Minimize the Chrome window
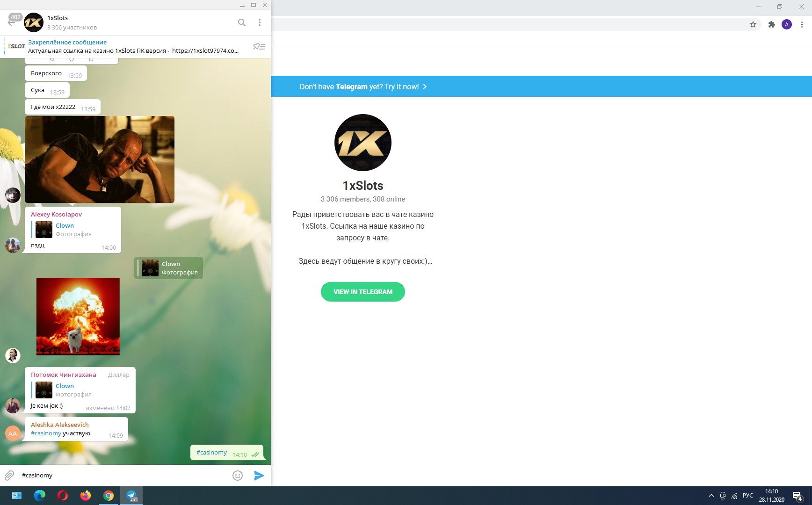Image resolution: width=812 pixels, height=505 pixels. click(x=758, y=7)
